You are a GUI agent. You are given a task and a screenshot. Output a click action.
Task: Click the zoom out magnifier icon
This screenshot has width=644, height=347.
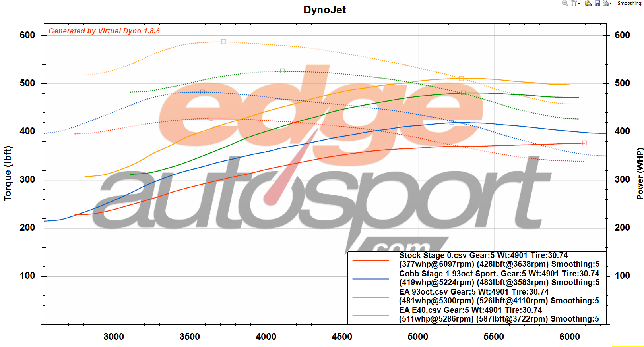pyautogui.click(x=564, y=3)
